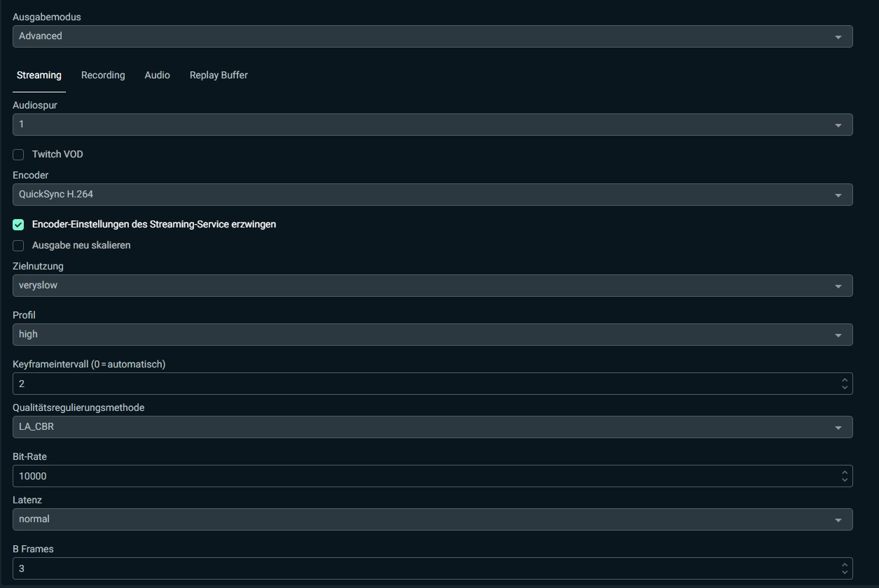Click the Keyframeintervall input field
The image size is (879, 588).
click(x=420, y=384)
